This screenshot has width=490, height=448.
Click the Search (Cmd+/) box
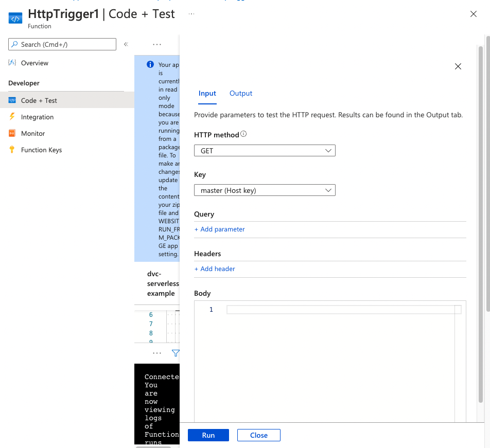coord(62,44)
